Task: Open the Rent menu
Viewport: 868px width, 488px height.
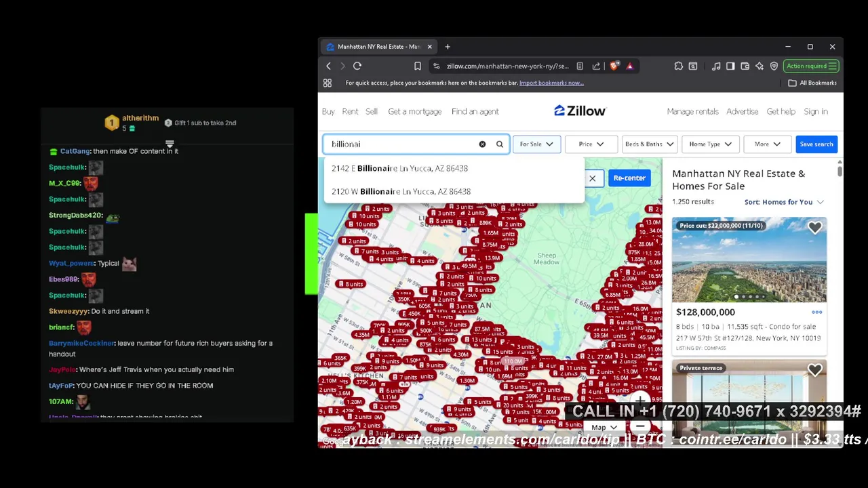Action: click(x=350, y=112)
